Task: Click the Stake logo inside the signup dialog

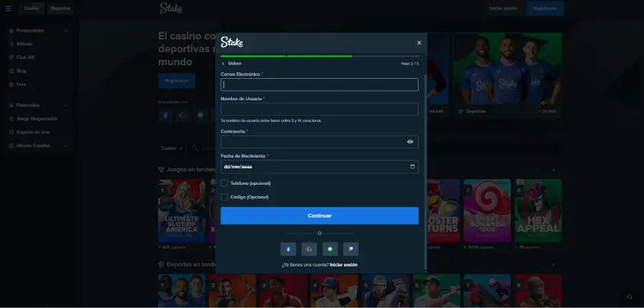Action: pos(232,42)
